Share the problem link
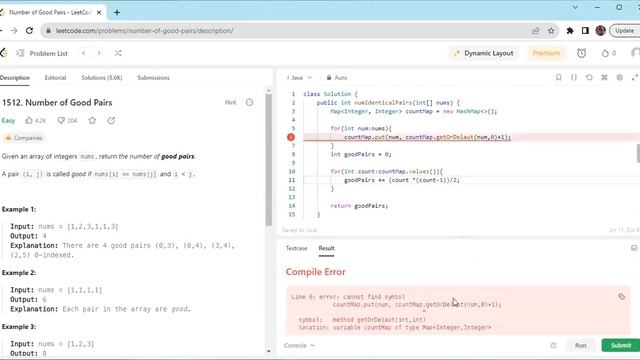 pyautogui.click(x=111, y=120)
